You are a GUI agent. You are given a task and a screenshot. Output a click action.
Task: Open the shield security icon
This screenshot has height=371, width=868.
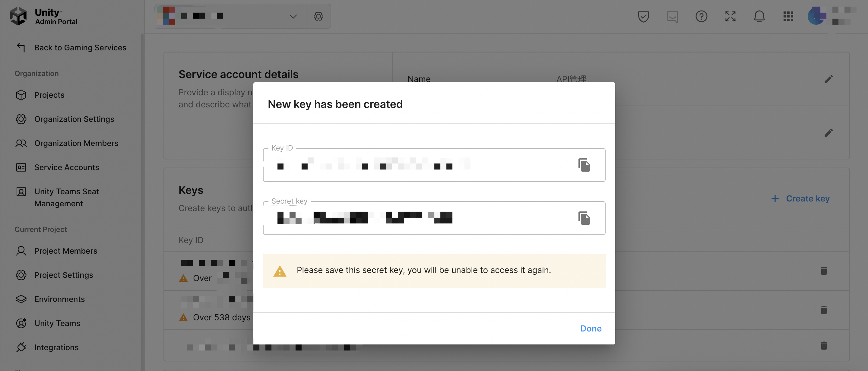pyautogui.click(x=643, y=16)
